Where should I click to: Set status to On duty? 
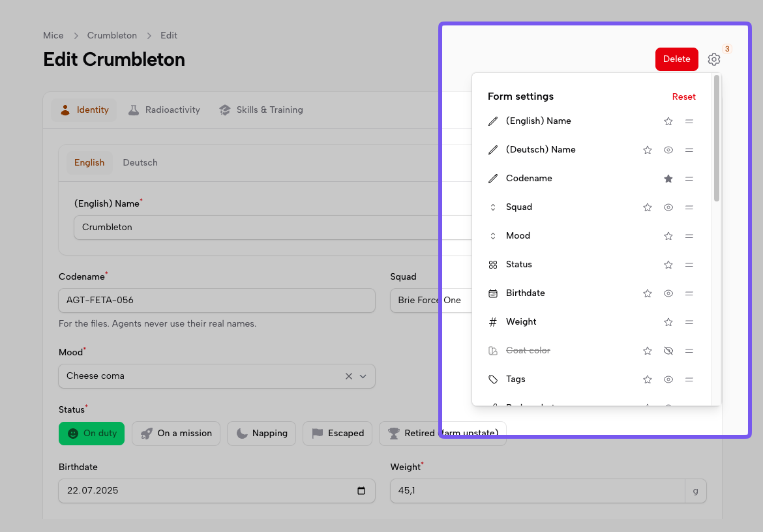point(91,434)
